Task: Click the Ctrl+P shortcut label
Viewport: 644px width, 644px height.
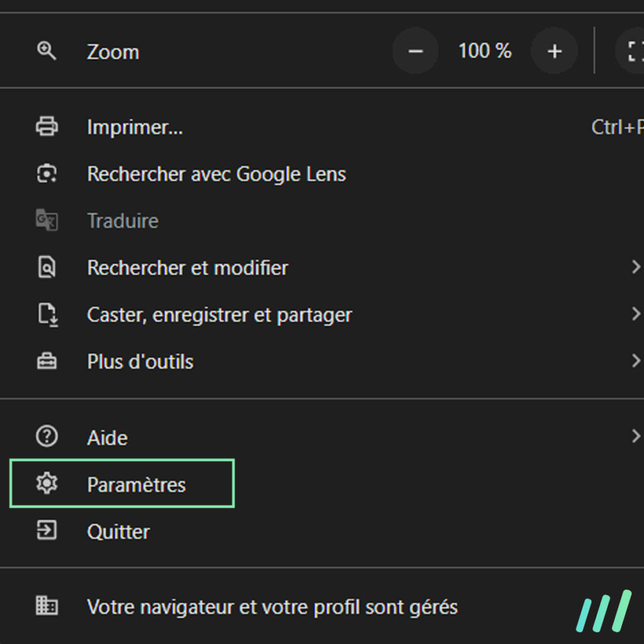Action: pos(618,127)
